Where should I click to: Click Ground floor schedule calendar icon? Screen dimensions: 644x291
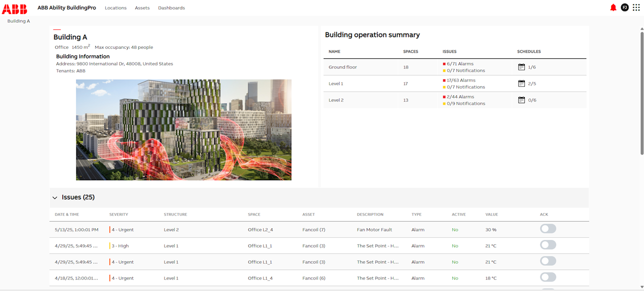[521, 67]
